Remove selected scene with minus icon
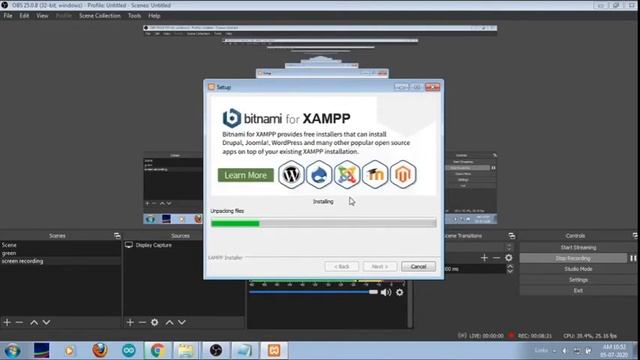Screen dimensions: 640x360 [x=19, y=322]
